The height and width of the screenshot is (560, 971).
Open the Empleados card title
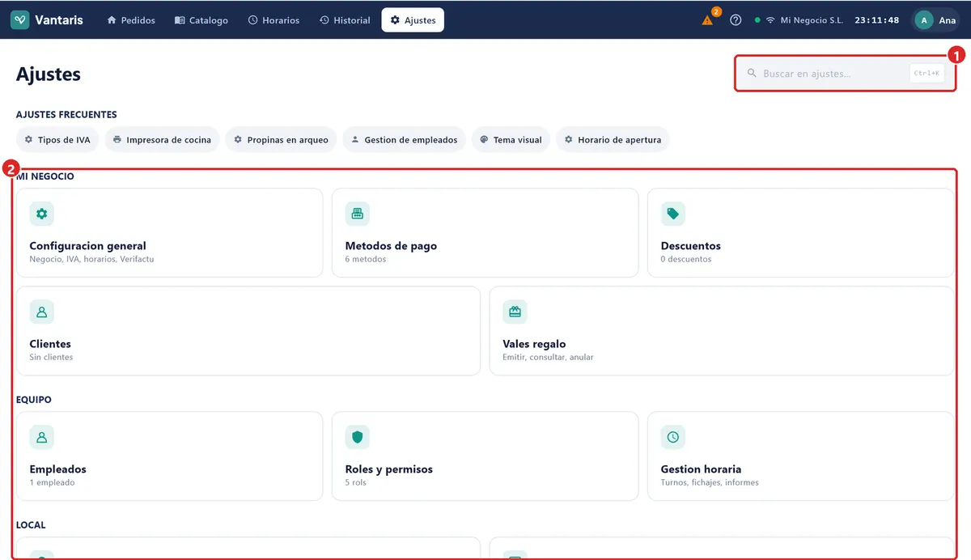click(x=58, y=469)
